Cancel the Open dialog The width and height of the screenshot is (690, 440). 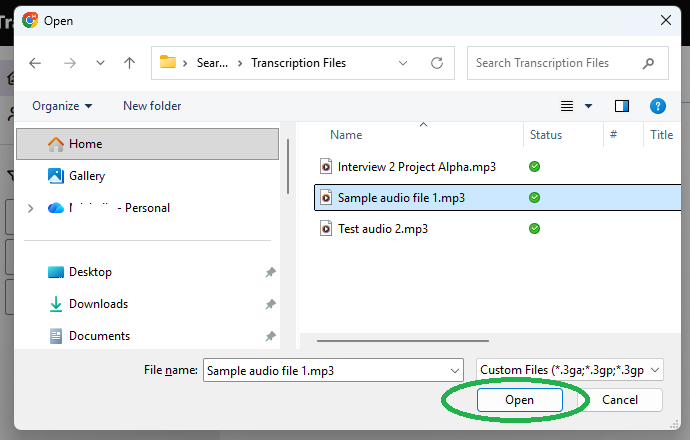pos(620,400)
